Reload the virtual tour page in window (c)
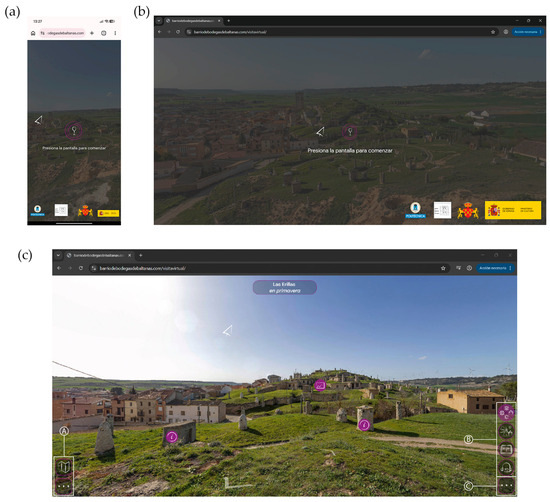 pos(81,268)
